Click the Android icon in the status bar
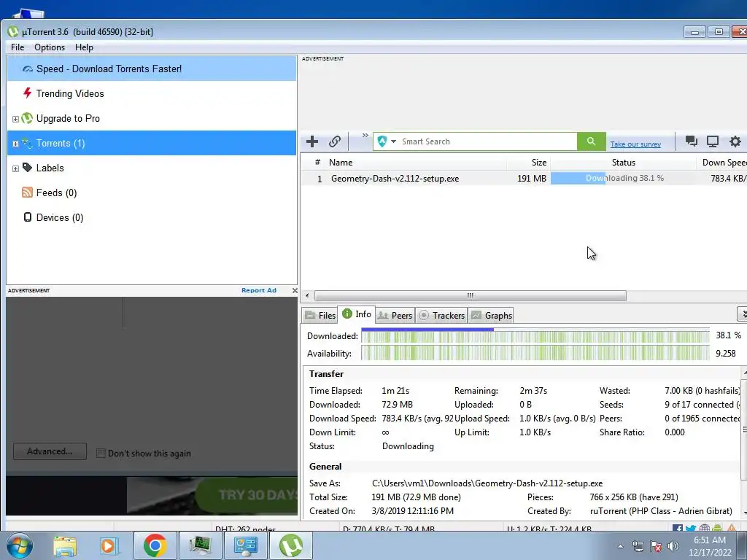747x560 pixels. [717, 529]
